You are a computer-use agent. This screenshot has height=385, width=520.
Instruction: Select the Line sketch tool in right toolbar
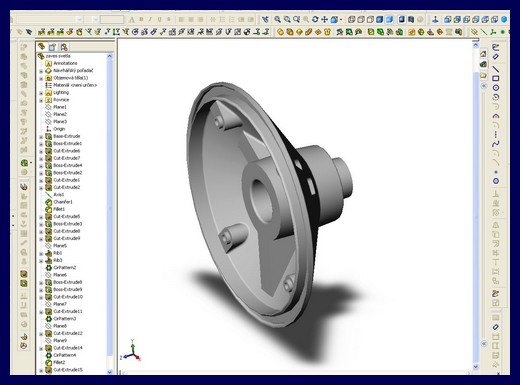point(496,69)
